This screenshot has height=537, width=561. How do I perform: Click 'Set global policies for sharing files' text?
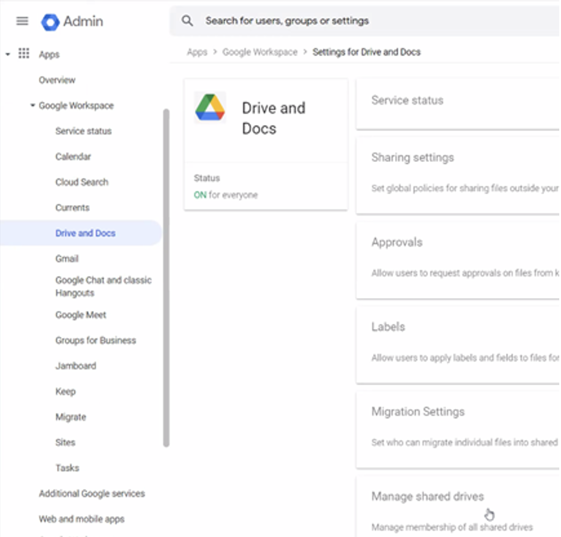click(x=465, y=188)
